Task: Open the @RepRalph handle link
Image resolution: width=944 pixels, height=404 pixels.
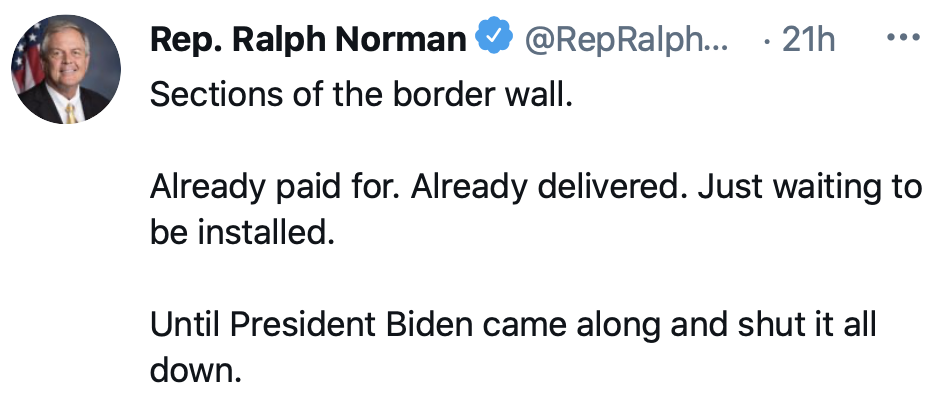Action: click(626, 39)
